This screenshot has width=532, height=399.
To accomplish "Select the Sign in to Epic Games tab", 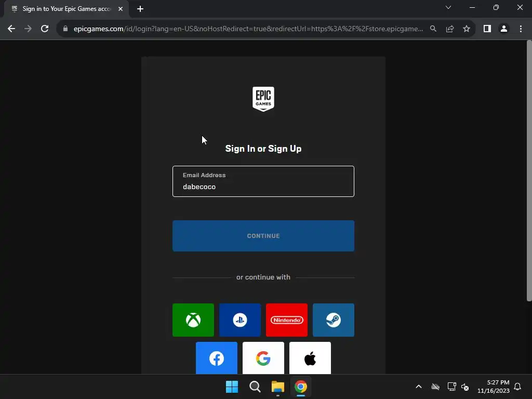I will (66, 9).
